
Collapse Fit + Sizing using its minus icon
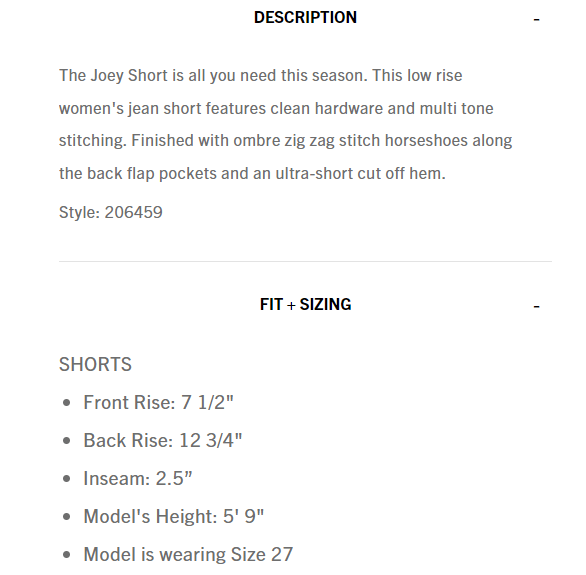point(536,307)
